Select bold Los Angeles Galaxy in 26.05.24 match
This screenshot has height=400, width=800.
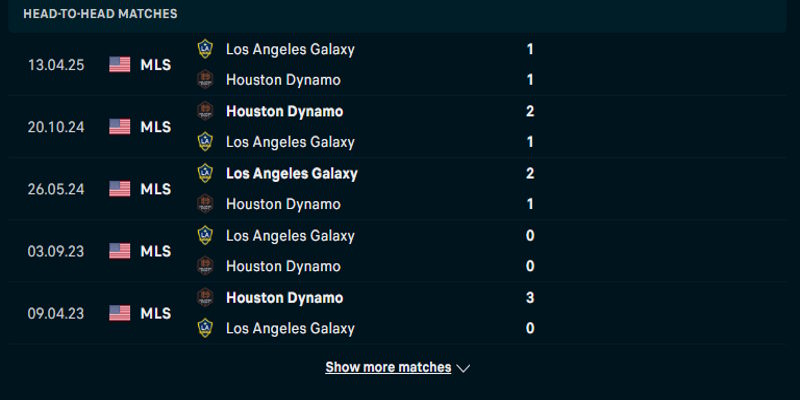291,173
